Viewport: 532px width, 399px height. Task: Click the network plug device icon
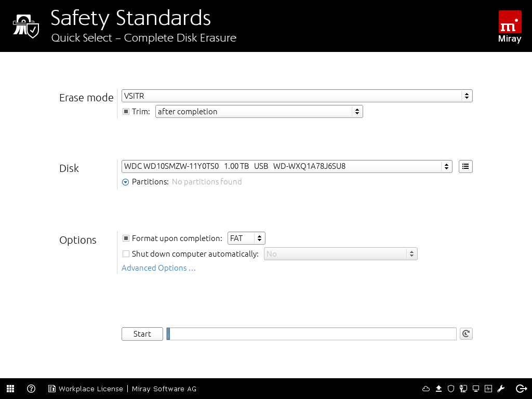[x=463, y=389]
